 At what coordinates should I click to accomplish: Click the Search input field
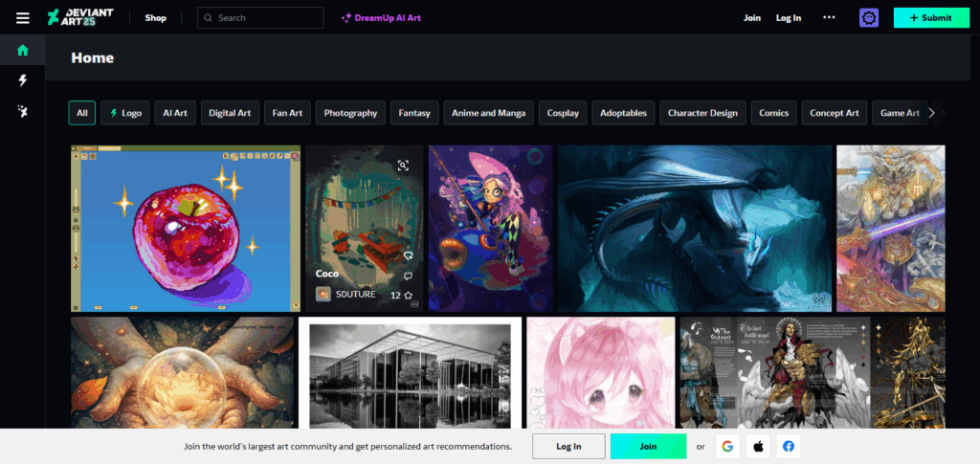(x=260, y=17)
